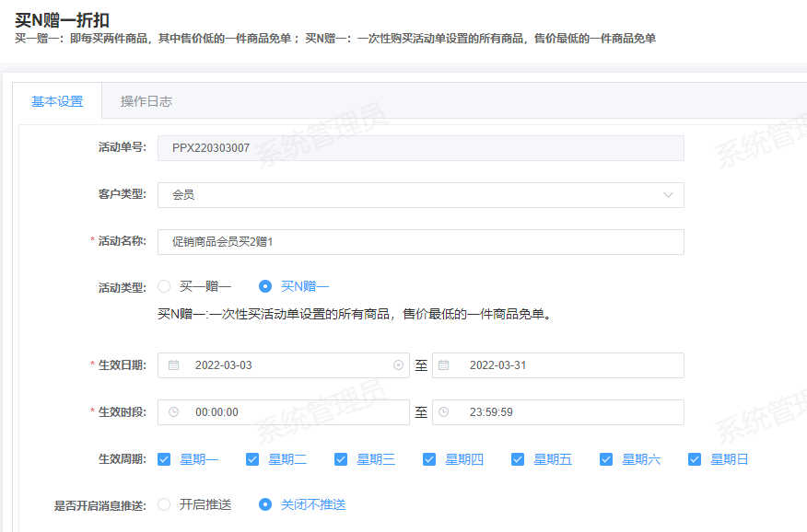Click clock icon in end time field

443,412
